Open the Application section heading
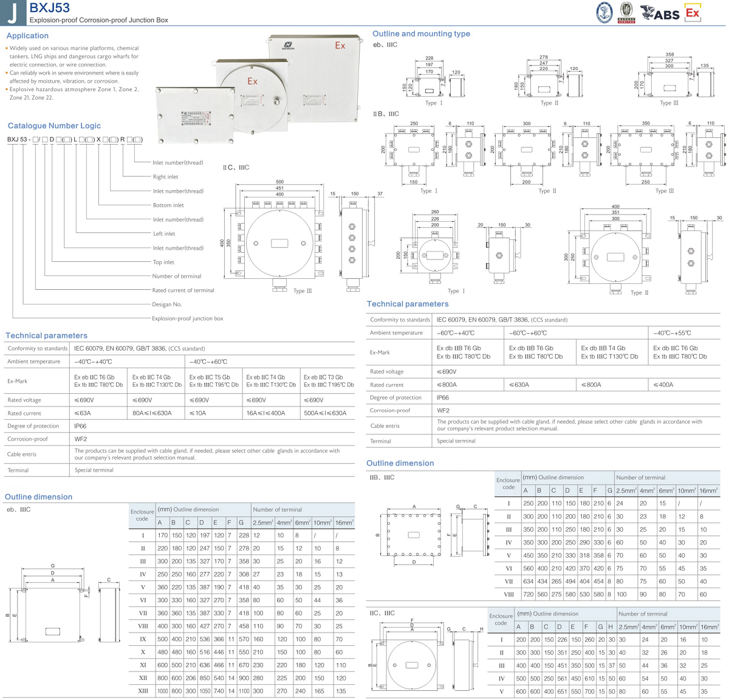This screenshot has width=729, height=700. (x=27, y=36)
